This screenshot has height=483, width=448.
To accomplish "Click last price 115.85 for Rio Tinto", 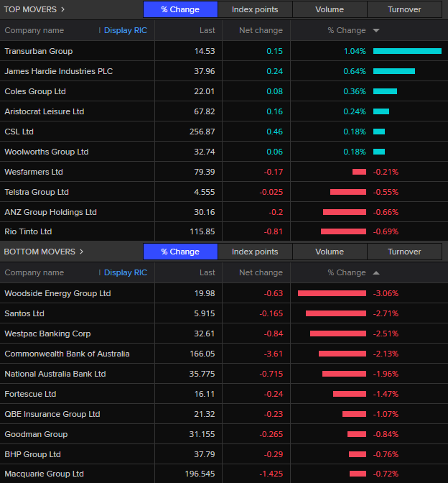I will 202,231.
